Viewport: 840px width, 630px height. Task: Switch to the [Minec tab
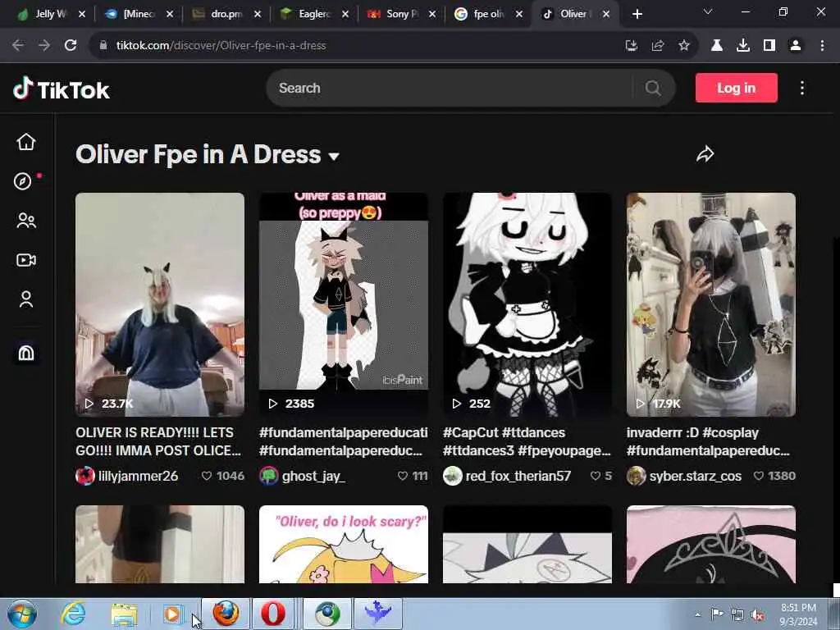click(x=139, y=14)
